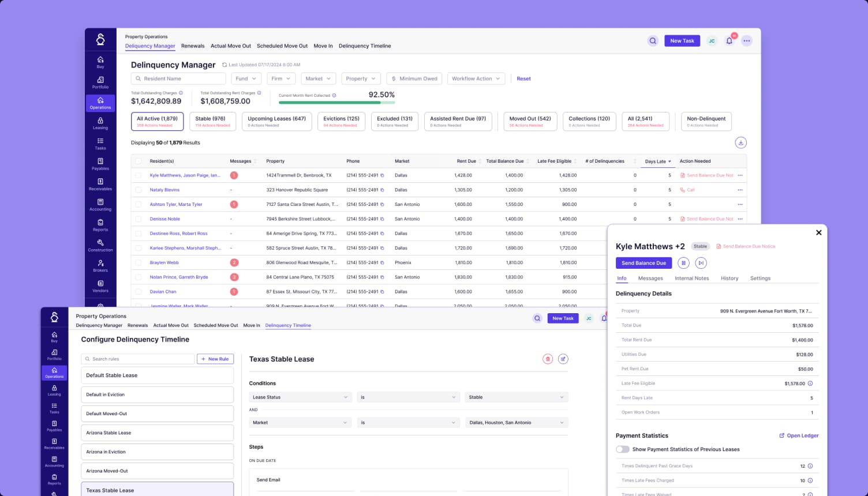Open the Market filter dropdown
868x496 pixels.
coord(318,78)
